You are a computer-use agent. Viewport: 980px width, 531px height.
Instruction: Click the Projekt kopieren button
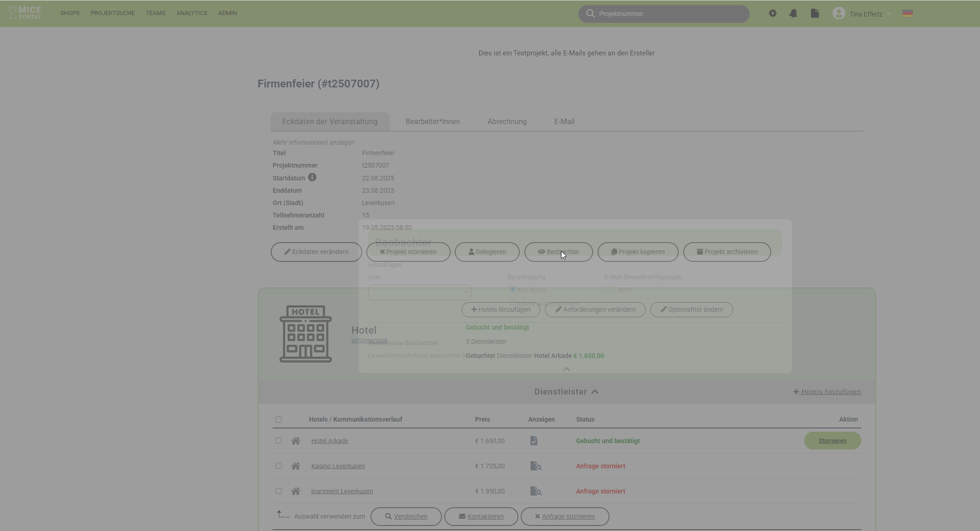637,252
